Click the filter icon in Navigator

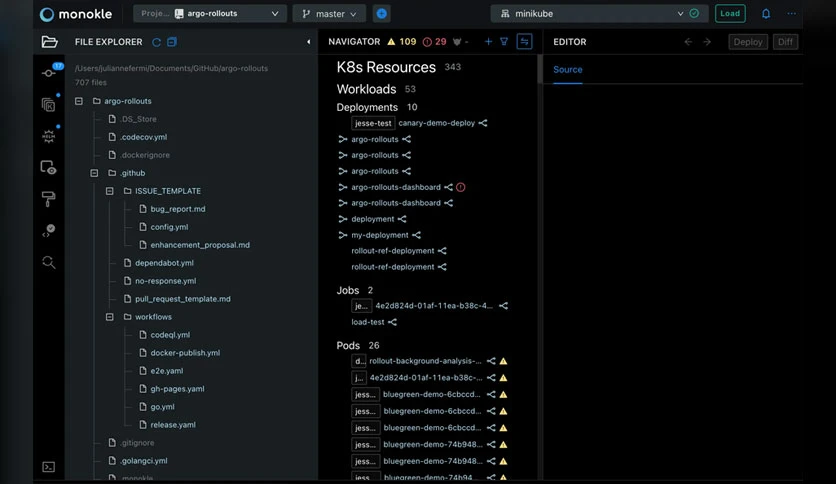coord(504,42)
